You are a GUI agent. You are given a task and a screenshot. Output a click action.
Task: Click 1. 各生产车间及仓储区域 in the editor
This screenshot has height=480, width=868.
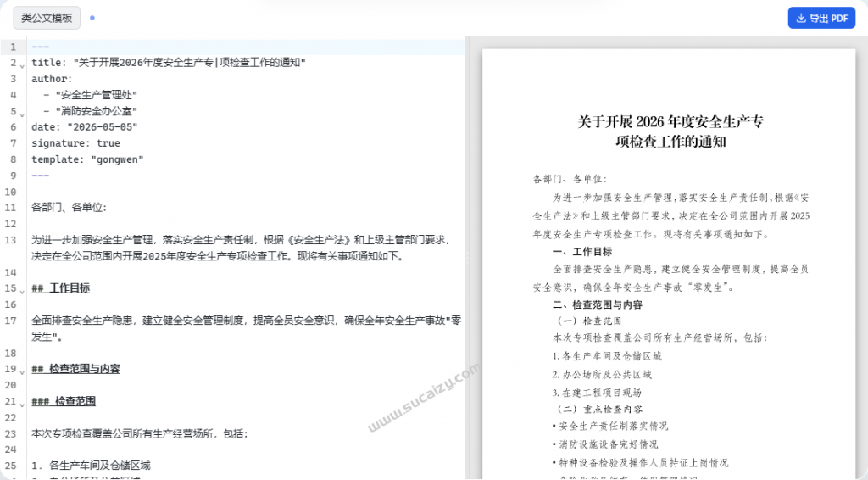coord(91,465)
